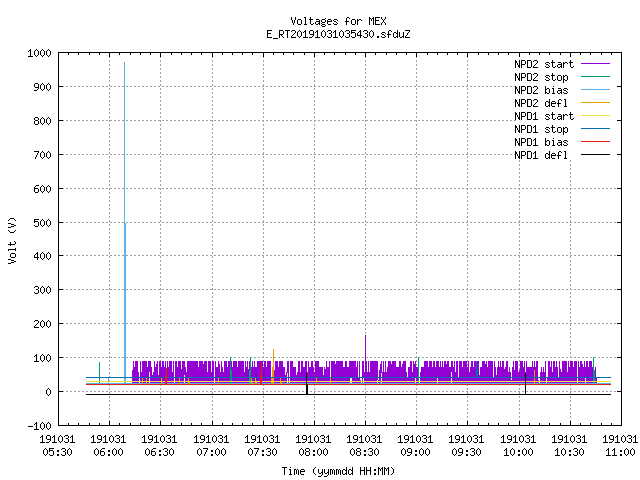Click the y-axis value 600

(42, 189)
